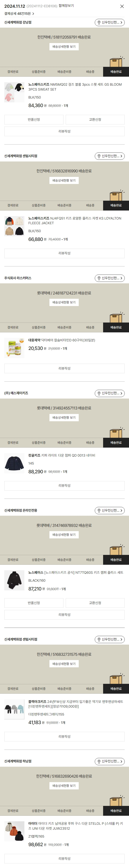The height and width of the screenshot is (868, 129).
Task: View delivery details for 롯데택배 248187124231
Action: [x=64, y=302]
